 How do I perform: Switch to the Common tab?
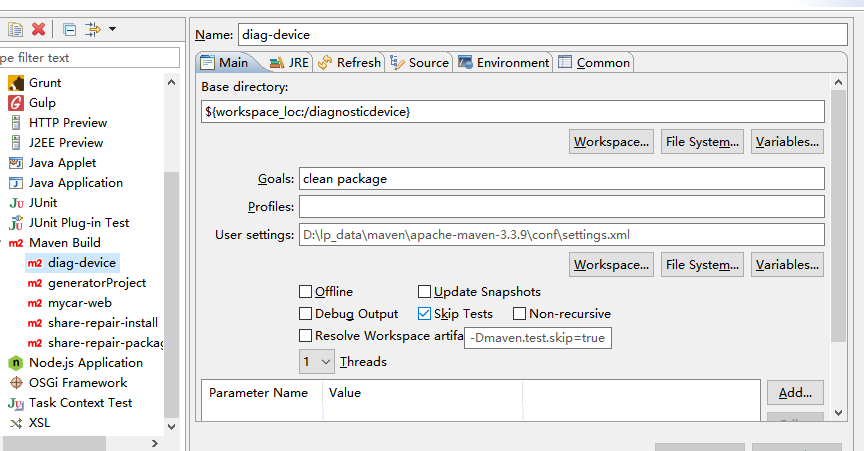(x=594, y=62)
